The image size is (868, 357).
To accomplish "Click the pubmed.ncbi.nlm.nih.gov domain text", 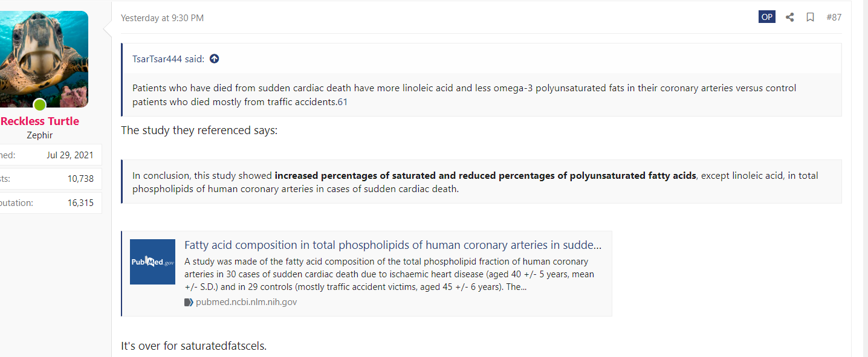I will point(247,302).
